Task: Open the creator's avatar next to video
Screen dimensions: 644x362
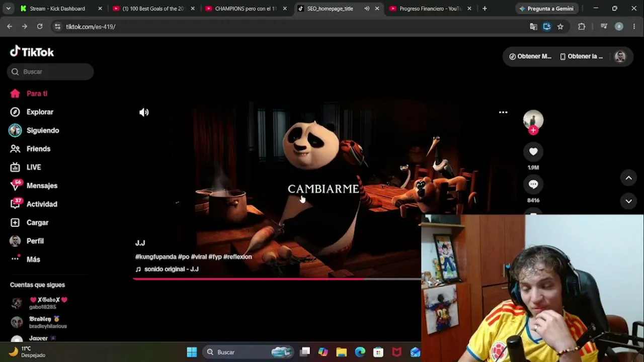Action: point(533,120)
